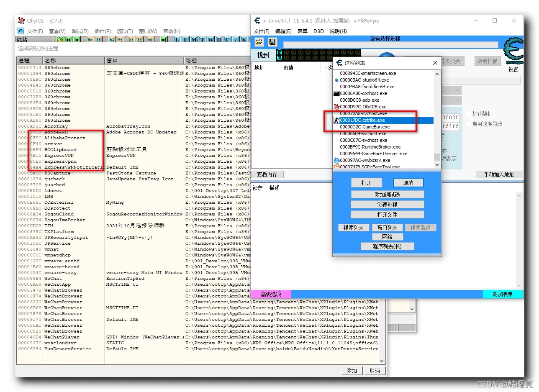539x392 pixels.
Task: Click the Cheat Engine scan progress bar
Action: point(390,45)
